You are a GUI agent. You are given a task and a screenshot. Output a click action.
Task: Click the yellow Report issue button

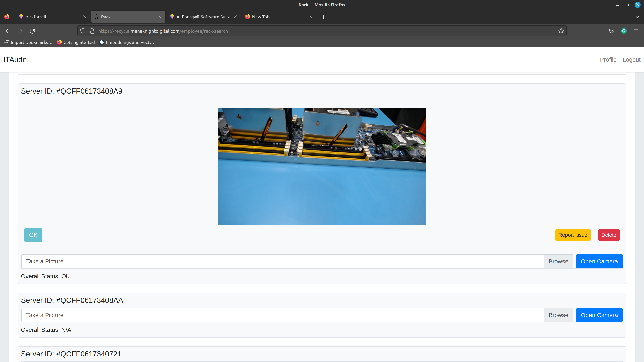573,235
